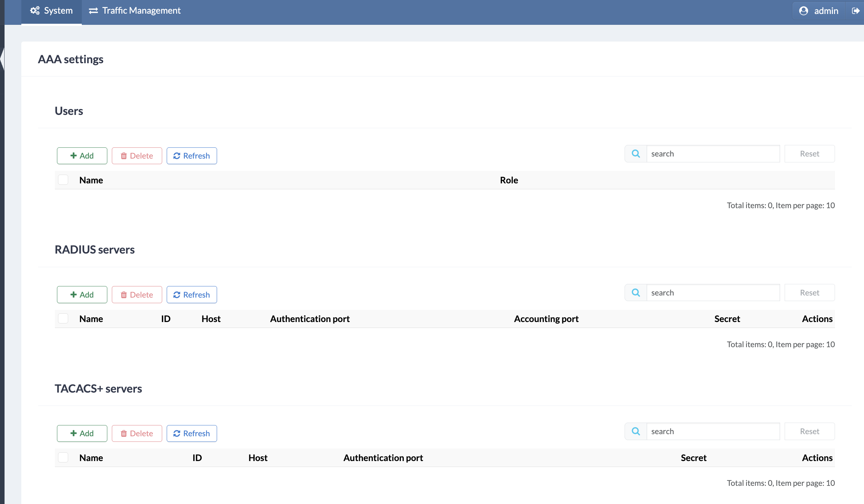The width and height of the screenshot is (864, 504).
Task: Sort Users table by Name column header
Action: 91,180
